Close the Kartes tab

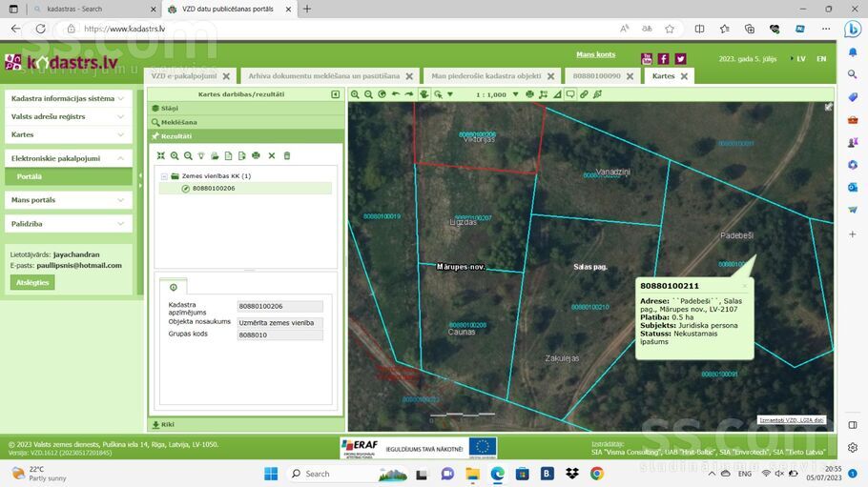point(684,76)
